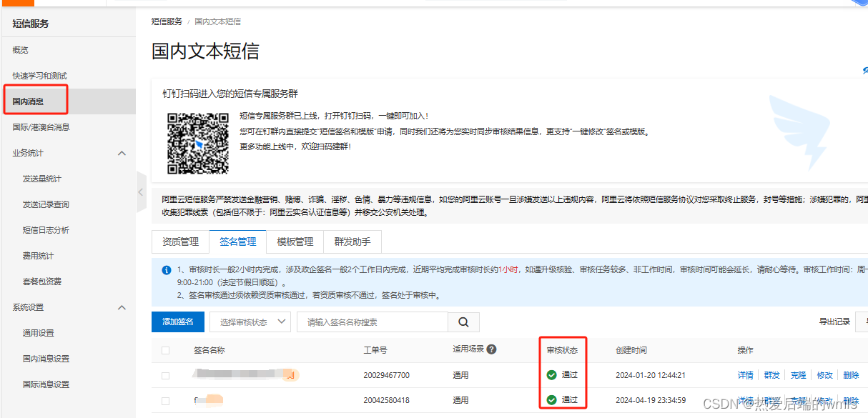The width and height of the screenshot is (868, 418).
Task: Click the 国内文本短信 page heading
Action: pyautogui.click(x=206, y=51)
